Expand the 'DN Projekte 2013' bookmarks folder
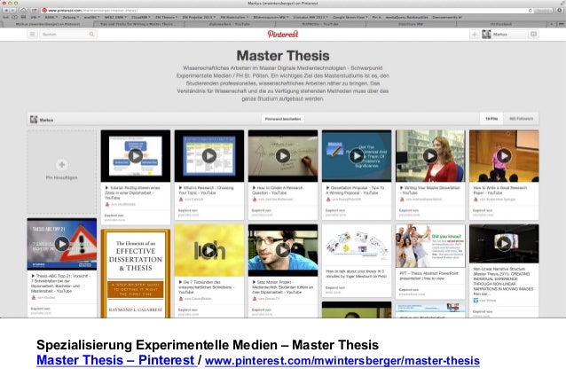 click(x=199, y=18)
